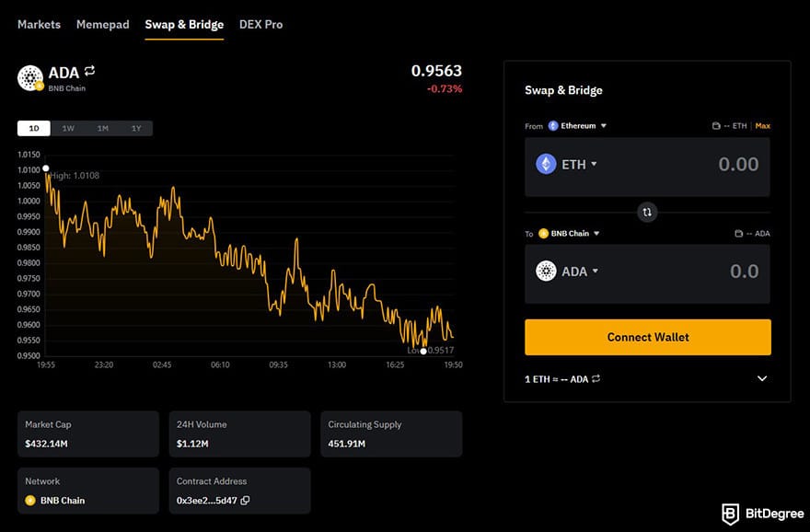Switch the chart to the 1W range

tap(68, 128)
